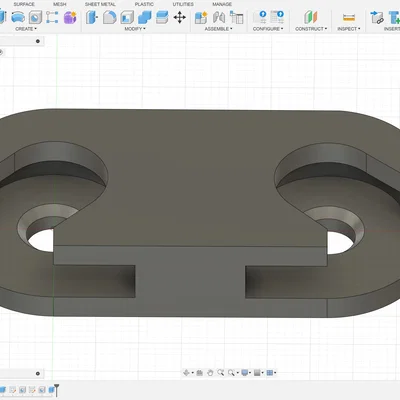This screenshot has height=400, width=400.
Task: Click the Combine tool icon
Action: [144, 17]
